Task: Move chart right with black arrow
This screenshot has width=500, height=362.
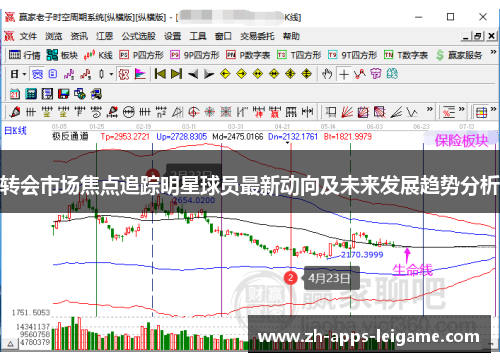Action: click(x=209, y=74)
